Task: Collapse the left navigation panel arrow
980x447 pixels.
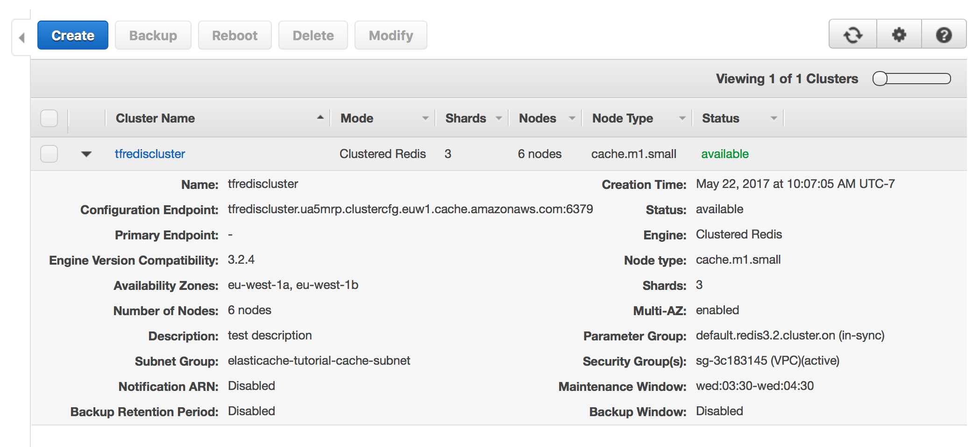Action: (21, 37)
